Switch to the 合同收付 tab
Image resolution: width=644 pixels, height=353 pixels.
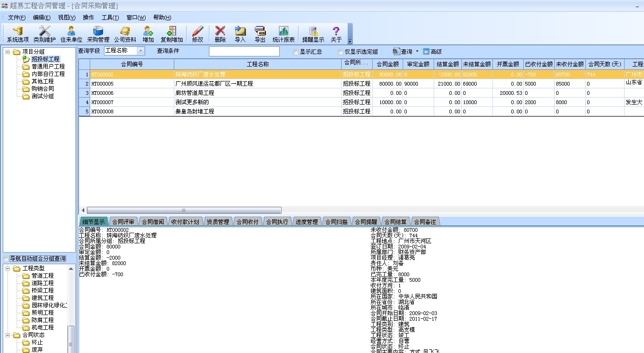(247, 222)
